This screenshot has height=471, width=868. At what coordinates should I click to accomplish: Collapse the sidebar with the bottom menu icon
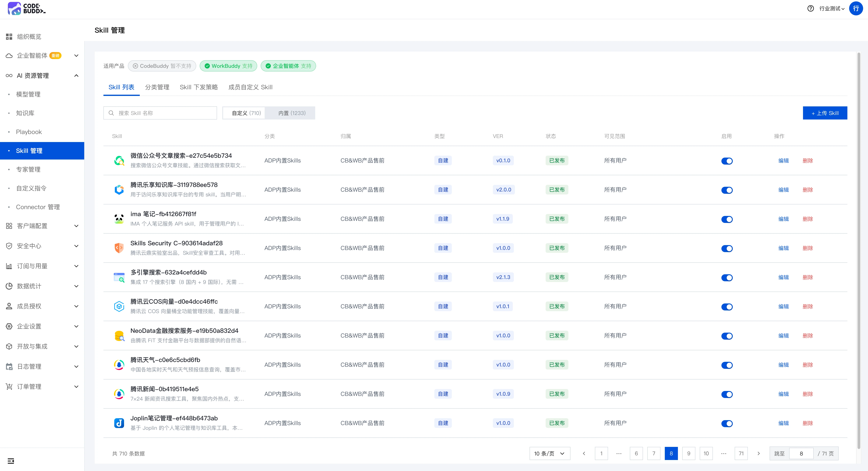coord(11,461)
